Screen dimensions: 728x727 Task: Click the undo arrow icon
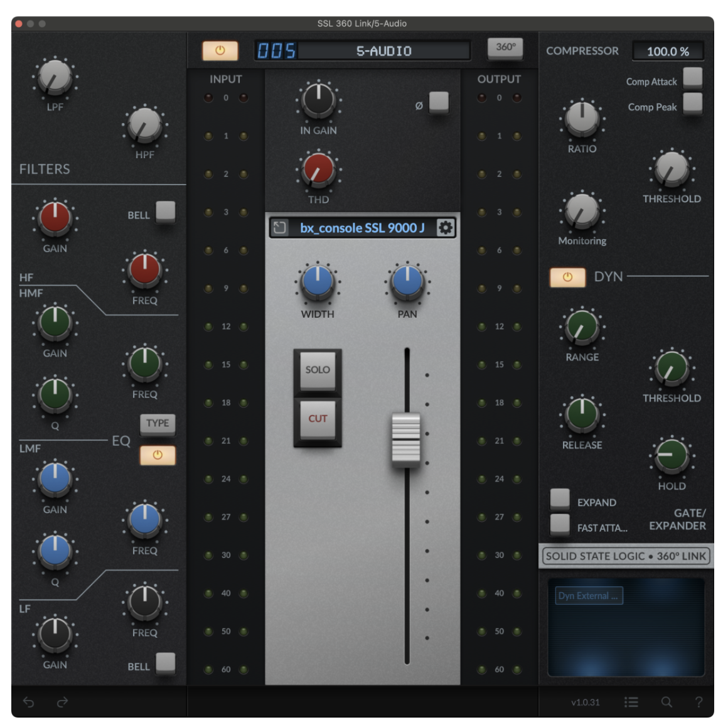pos(28,702)
